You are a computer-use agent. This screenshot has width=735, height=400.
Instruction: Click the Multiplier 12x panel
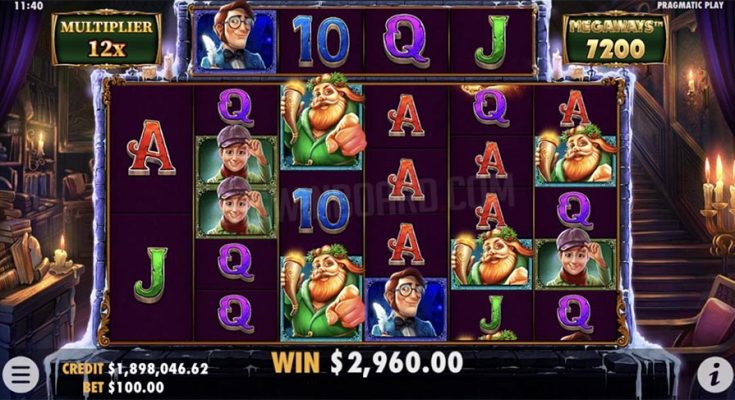(x=106, y=38)
